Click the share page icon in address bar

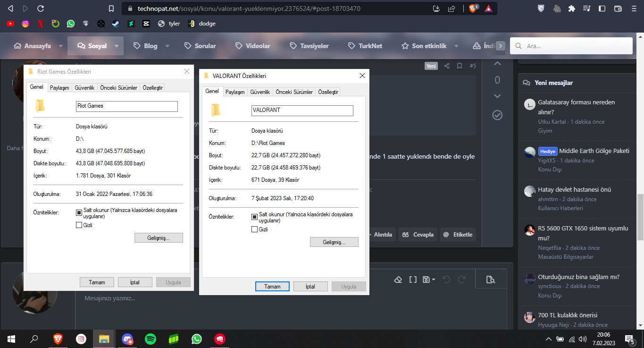point(452,8)
